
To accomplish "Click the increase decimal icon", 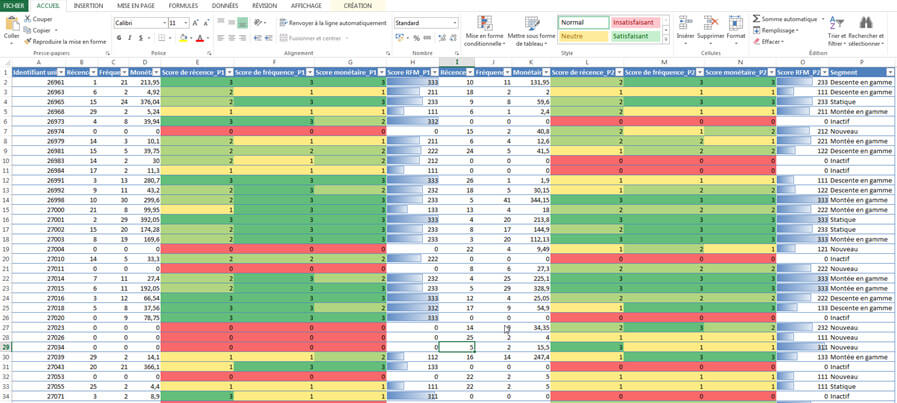I will click(x=442, y=38).
